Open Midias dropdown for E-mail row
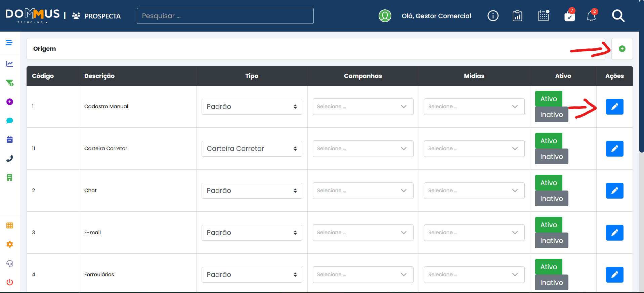The height and width of the screenshot is (293, 644). click(474, 233)
